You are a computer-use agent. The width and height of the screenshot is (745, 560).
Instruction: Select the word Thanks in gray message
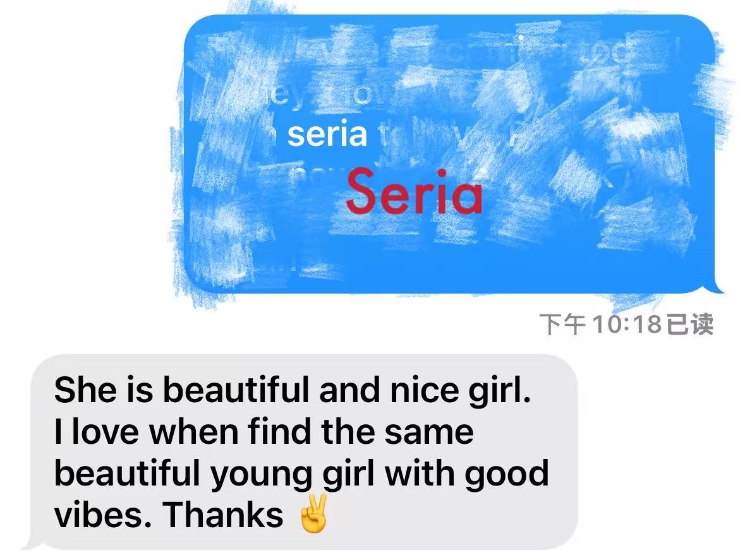point(223,515)
